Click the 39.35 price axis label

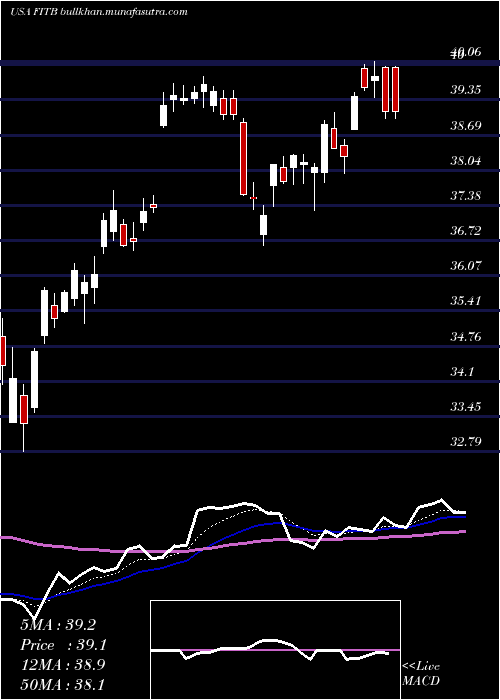(x=466, y=90)
